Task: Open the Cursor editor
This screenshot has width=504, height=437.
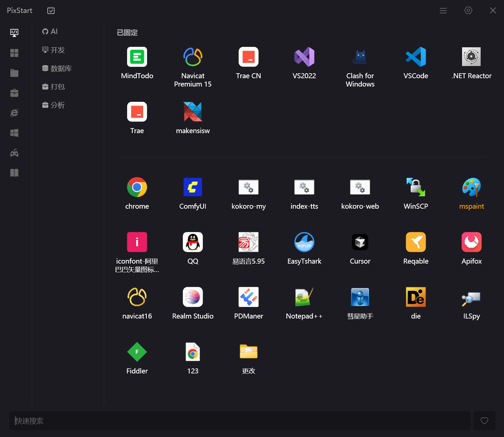Action: (360, 242)
